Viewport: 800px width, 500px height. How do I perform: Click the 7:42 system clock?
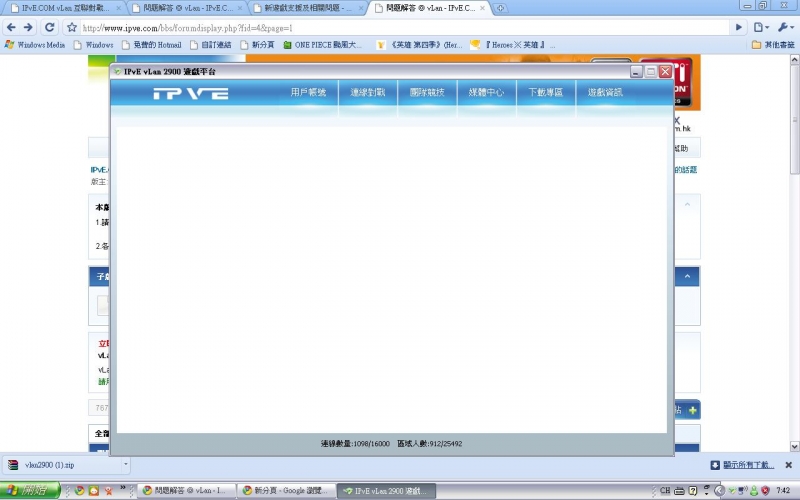[x=783, y=490]
